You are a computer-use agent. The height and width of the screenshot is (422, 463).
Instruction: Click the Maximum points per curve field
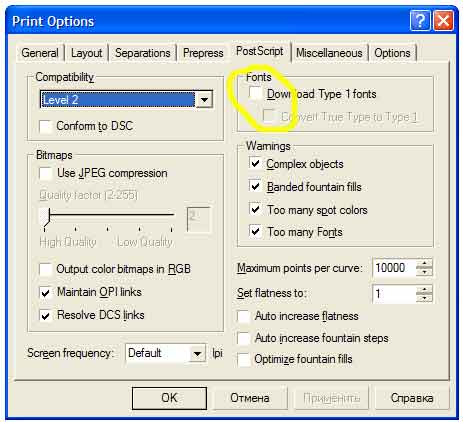point(394,267)
